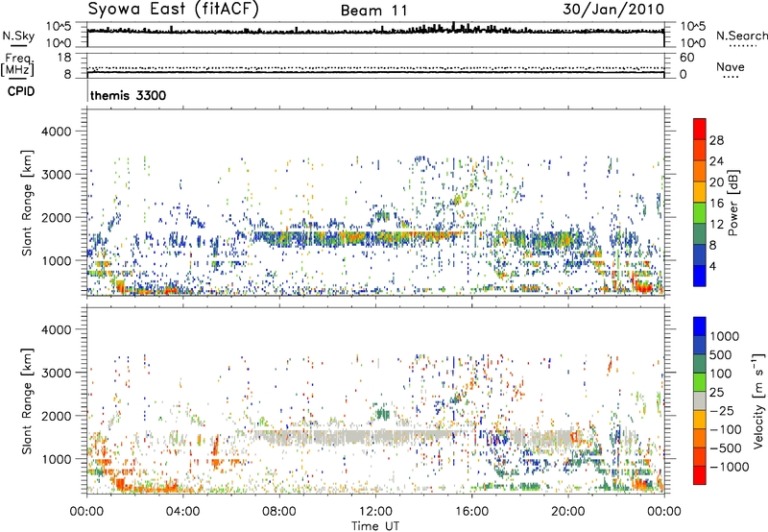Screen dimensions: 768x532
Task: Click the 'Nave' legend label
Action: (731, 66)
